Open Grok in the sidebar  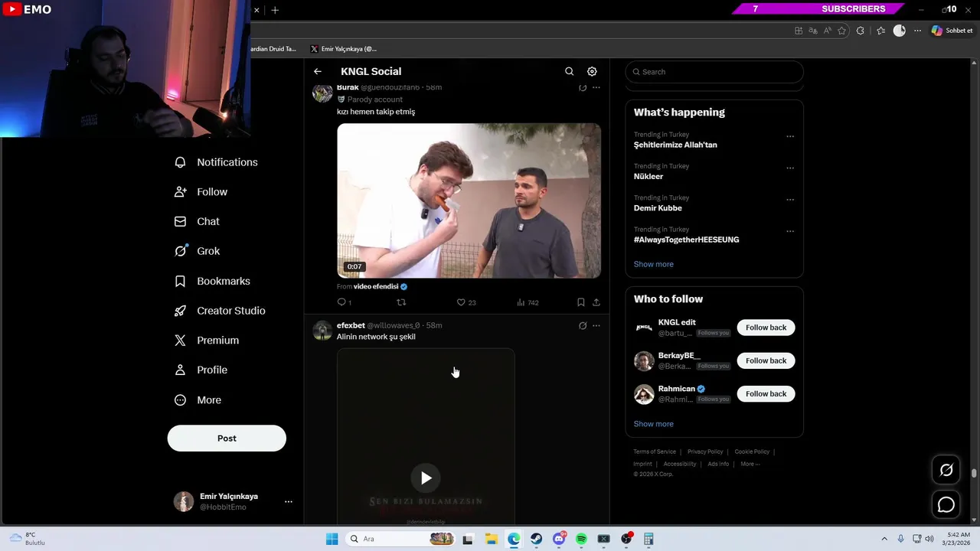tap(198, 251)
